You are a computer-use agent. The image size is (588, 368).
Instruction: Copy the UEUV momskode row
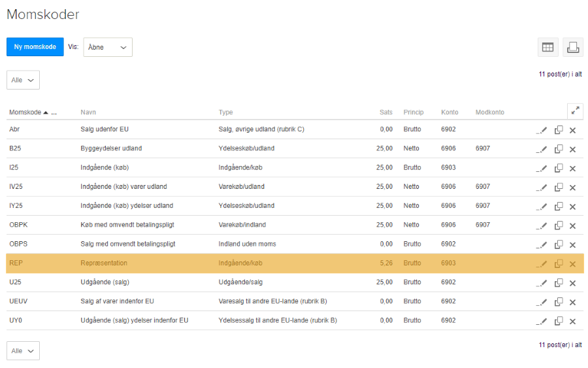point(559,302)
